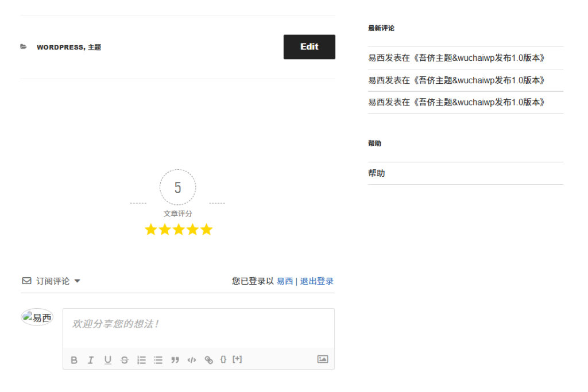Insert an unordered list in comment
Image resolution: width=588 pixels, height=392 pixels.
coord(158,360)
